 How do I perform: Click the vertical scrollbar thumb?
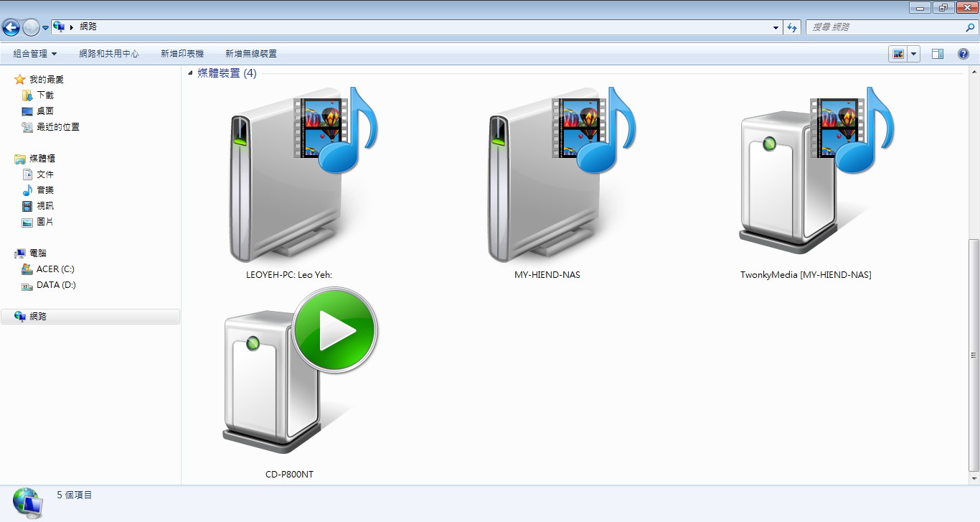(974, 355)
